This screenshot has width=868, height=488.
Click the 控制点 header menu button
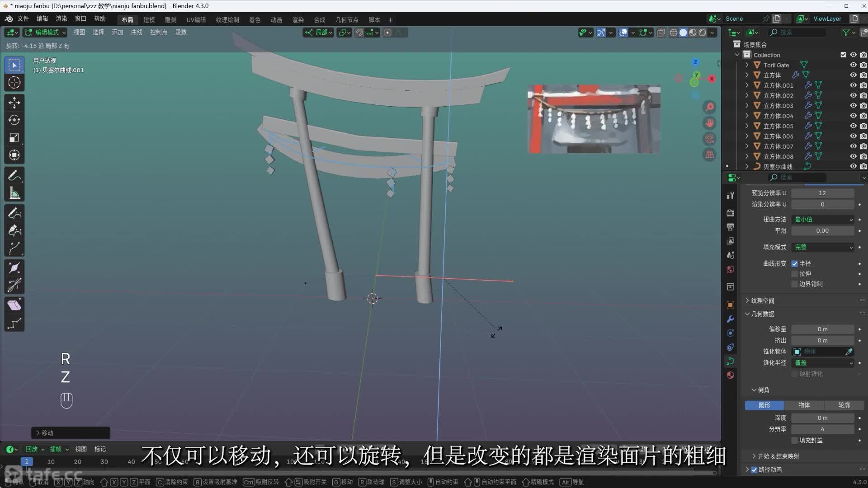[158, 32]
